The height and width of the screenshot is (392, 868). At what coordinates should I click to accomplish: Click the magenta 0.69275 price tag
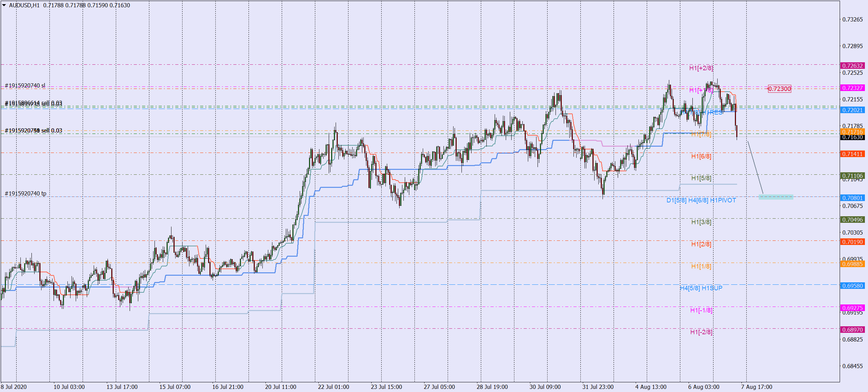coord(852,308)
